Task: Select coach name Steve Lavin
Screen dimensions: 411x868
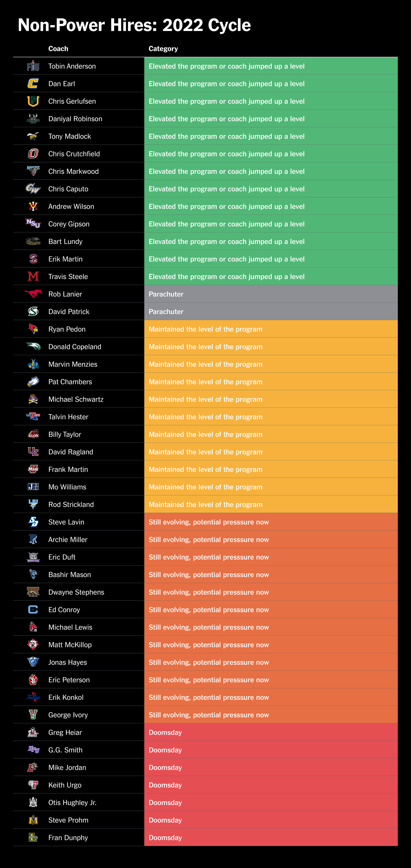Action: (66, 522)
